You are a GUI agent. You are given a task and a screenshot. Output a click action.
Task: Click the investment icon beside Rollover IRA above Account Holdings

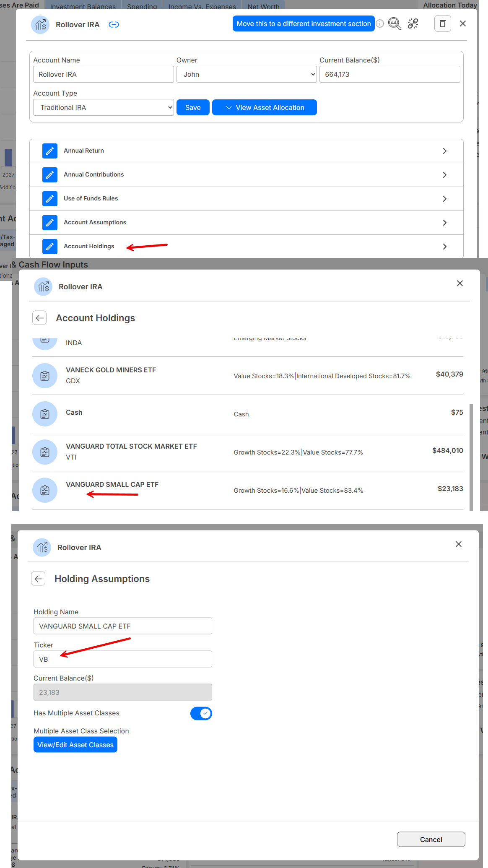pos(43,287)
